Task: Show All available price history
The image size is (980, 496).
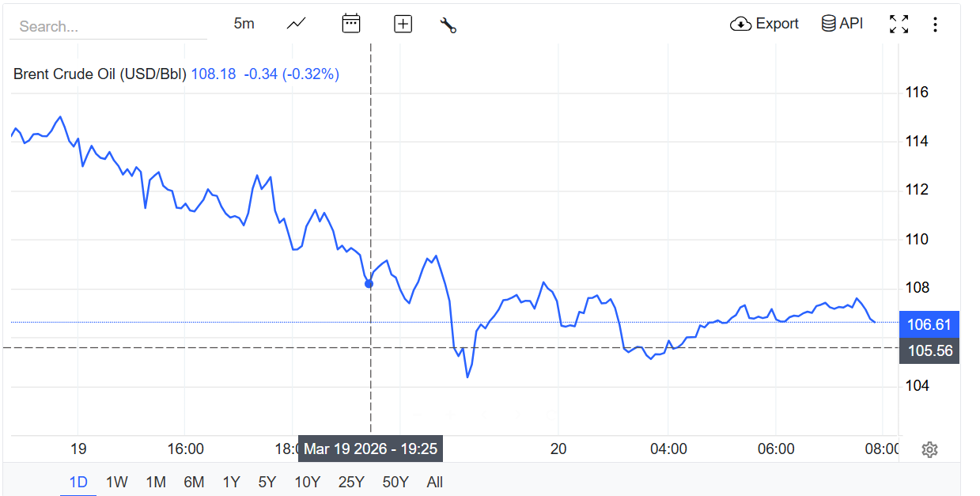Action: pyautogui.click(x=434, y=482)
